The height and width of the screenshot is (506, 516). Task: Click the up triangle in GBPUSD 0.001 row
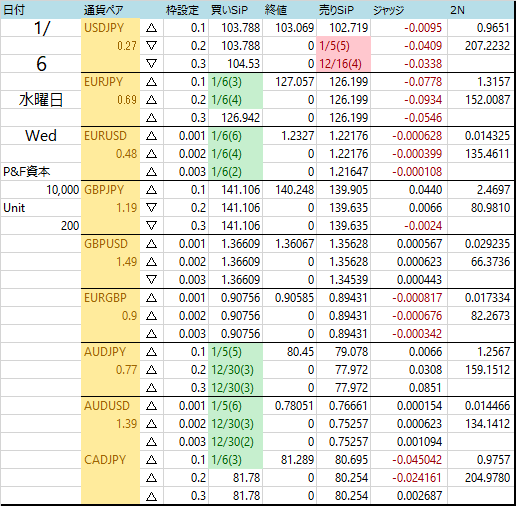pyautogui.click(x=151, y=244)
